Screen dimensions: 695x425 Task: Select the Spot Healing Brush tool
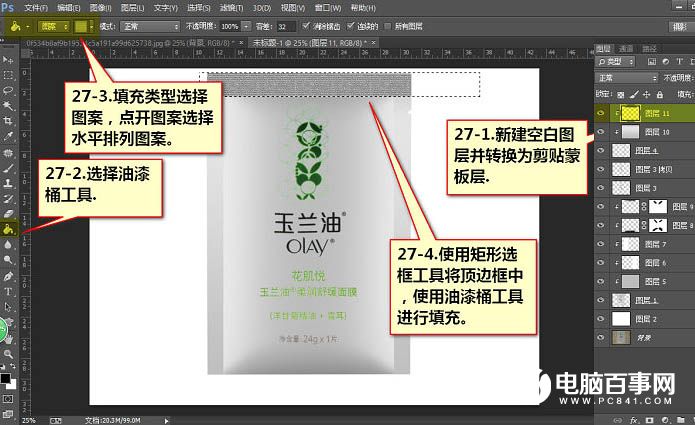coord(8,153)
